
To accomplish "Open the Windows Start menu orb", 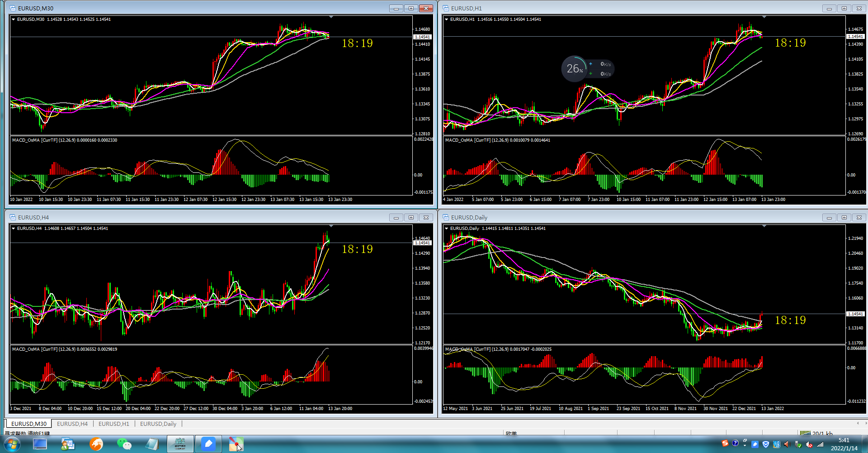I will [12, 444].
